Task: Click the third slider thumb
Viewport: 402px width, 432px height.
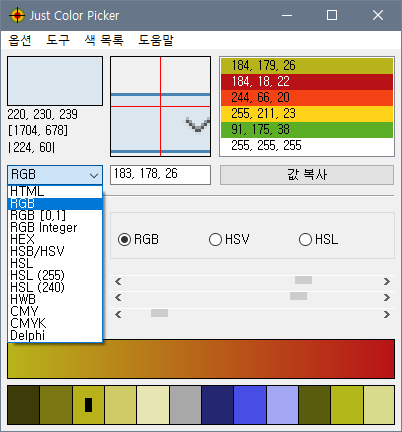Action: tap(159, 313)
